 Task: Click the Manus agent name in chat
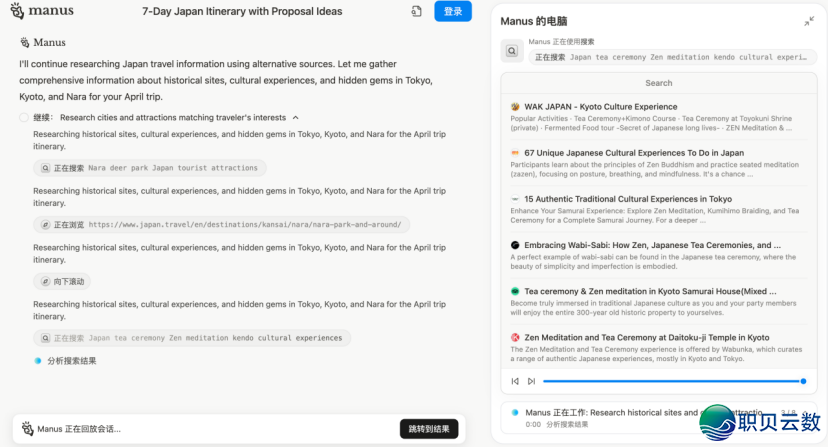[50, 42]
